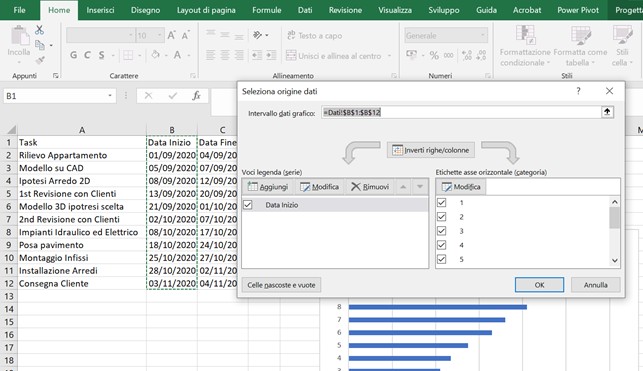Image resolution: width=643 pixels, height=371 pixels.
Task: Click the Copy icon in Appunti
Action: click(40, 45)
